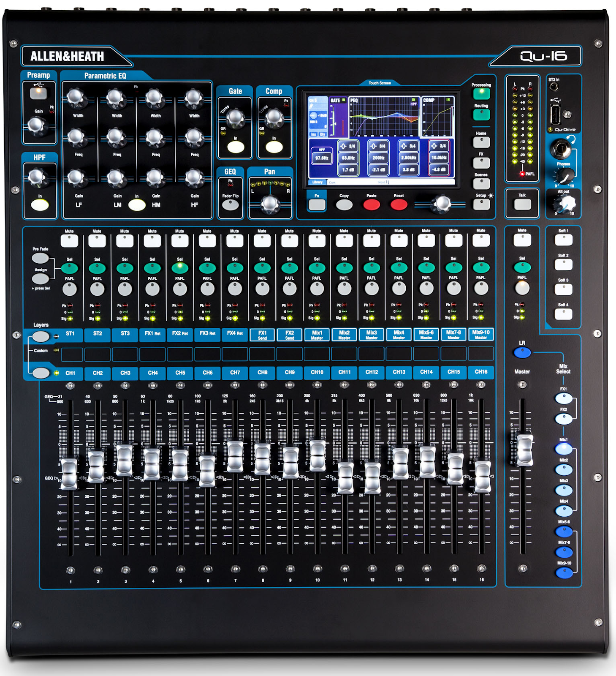The height and width of the screenshot is (676, 616).
Task: Push the Talk button
Action: [522, 204]
